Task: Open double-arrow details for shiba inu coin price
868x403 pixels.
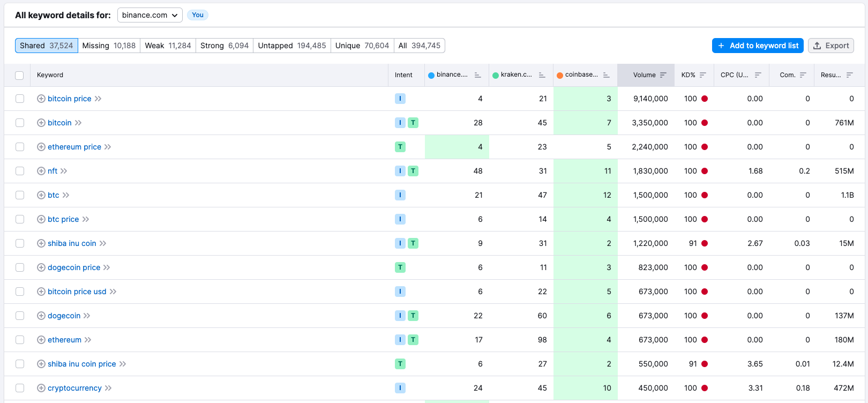Action: coord(123,364)
